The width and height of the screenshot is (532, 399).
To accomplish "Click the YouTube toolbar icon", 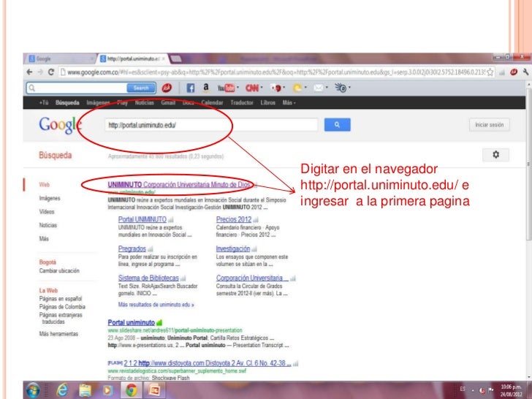I will point(226,88).
